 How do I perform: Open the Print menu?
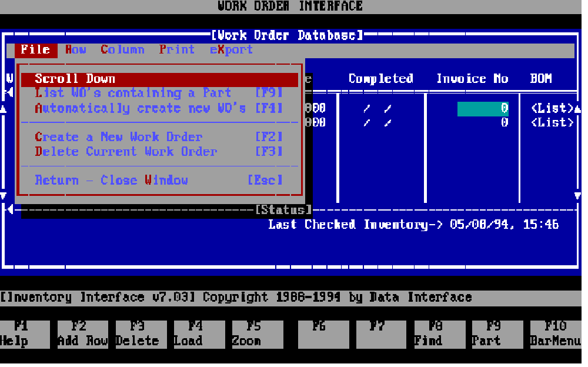pyautogui.click(x=176, y=50)
